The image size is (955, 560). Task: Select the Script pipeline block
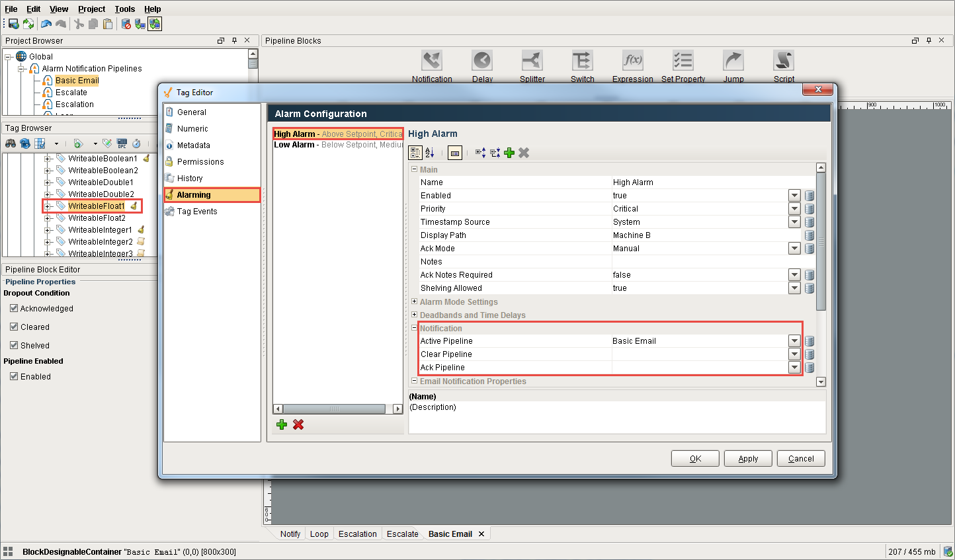[x=784, y=61]
